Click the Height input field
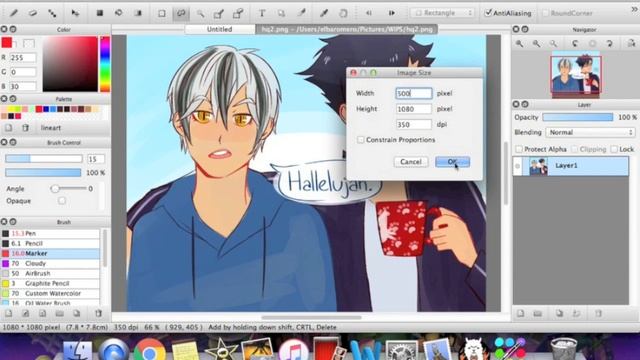The width and height of the screenshot is (640, 360). pyautogui.click(x=413, y=109)
